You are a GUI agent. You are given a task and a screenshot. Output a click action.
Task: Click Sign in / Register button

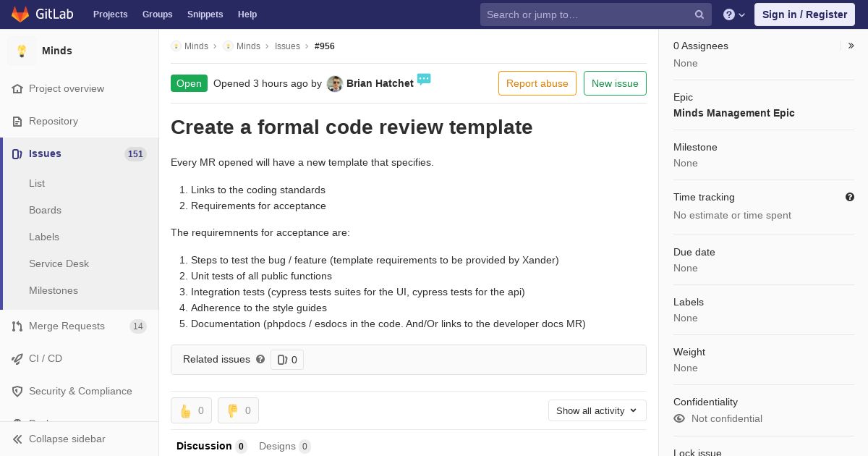[804, 14]
